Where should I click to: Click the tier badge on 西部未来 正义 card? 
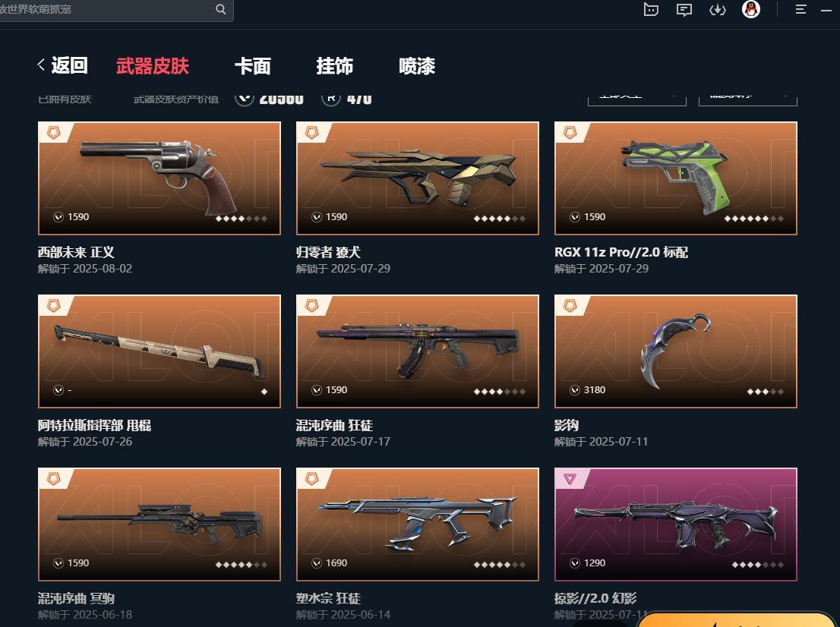coord(54,132)
